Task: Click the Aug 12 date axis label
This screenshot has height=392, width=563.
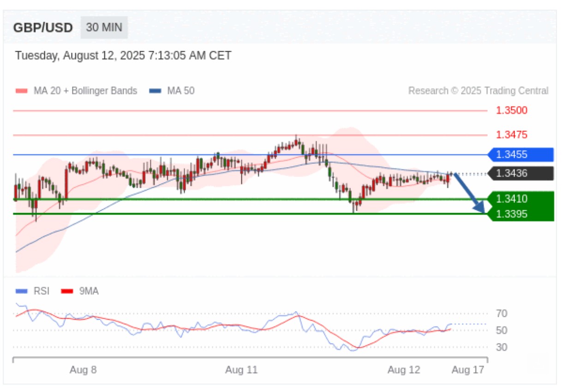Action: pos(404,370)
